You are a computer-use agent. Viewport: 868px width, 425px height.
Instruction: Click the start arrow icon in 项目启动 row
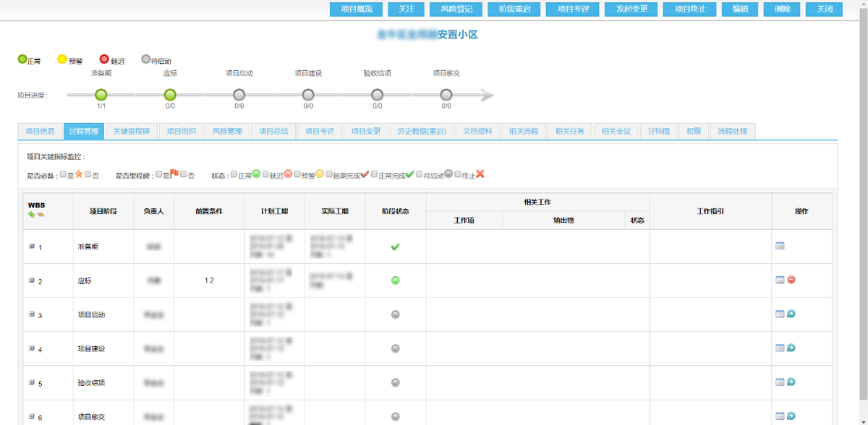point(791,314)
